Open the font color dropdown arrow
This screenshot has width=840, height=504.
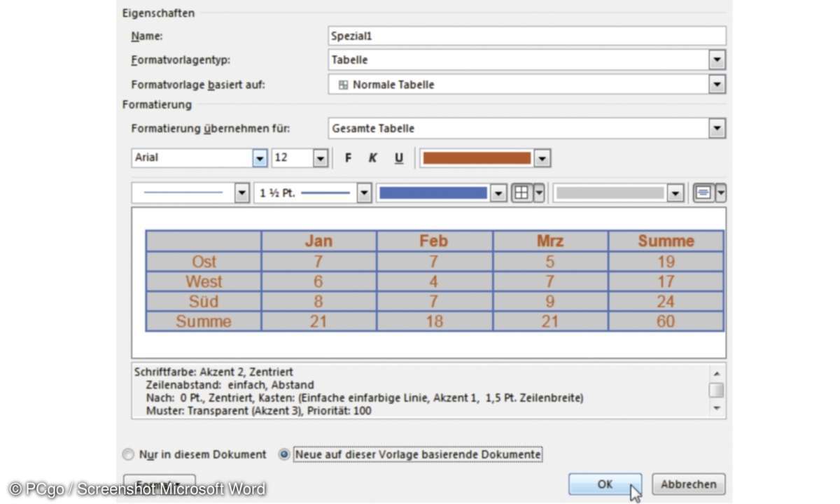(542, 158)
